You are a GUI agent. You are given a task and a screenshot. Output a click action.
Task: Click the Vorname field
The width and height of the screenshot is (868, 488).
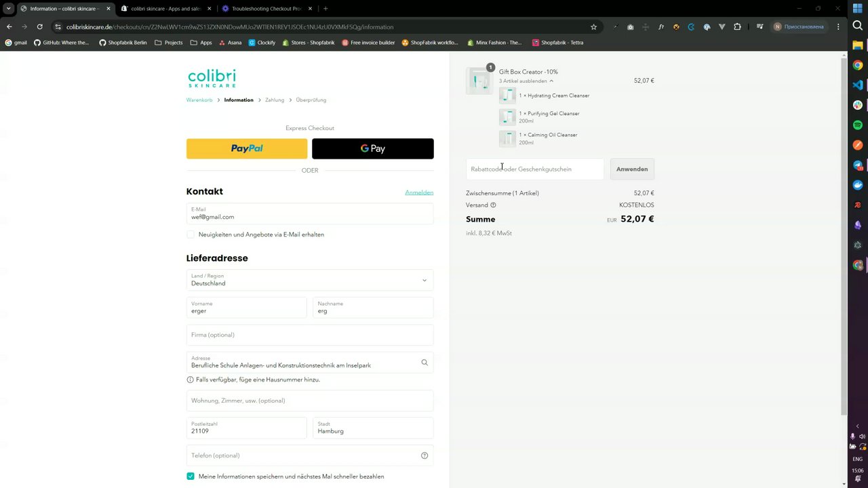[x=247, y=307]
